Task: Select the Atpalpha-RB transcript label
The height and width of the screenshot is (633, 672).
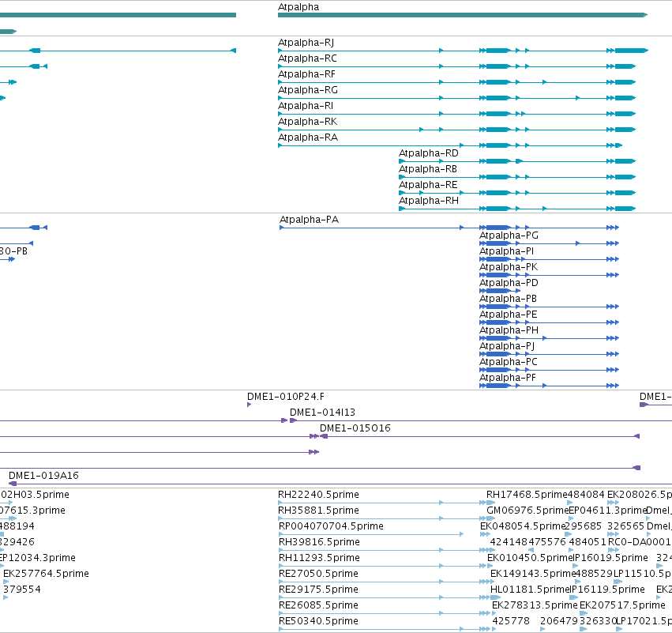Action: pyautogui.click(x=428, y=169)
